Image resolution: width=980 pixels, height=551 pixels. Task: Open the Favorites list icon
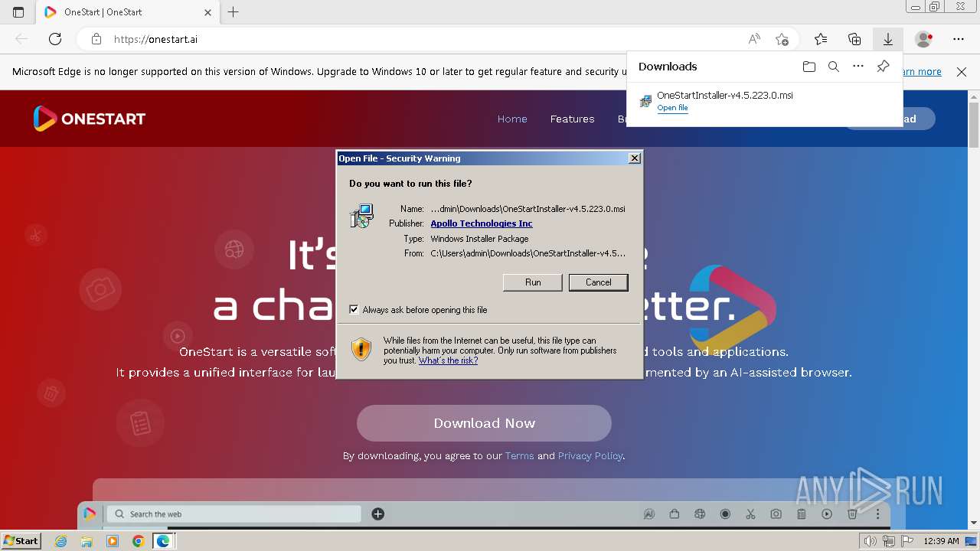821,39
